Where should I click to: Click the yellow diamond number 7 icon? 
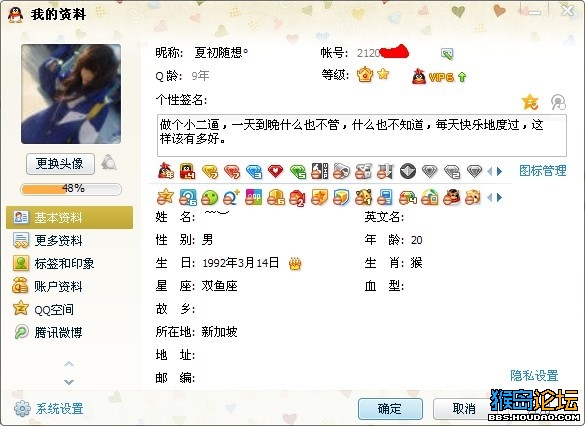(210, 172)
